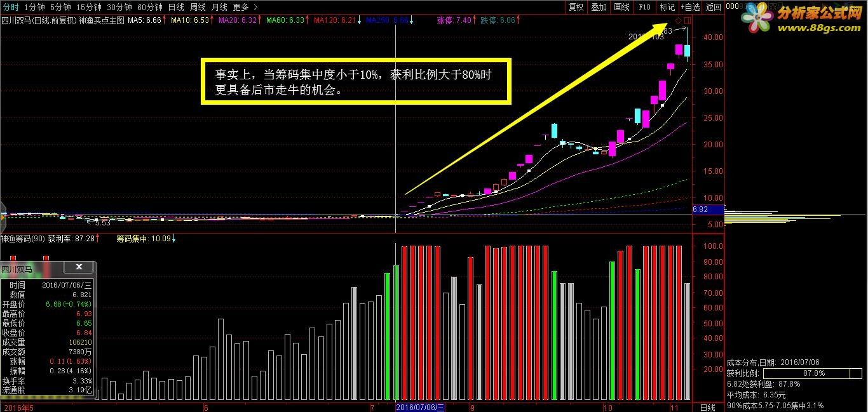The image size is (868, 412).
Task: Click the 流通股 3.19亿 row in info popup
Action: pyautogui.click(x=47, y=390)
